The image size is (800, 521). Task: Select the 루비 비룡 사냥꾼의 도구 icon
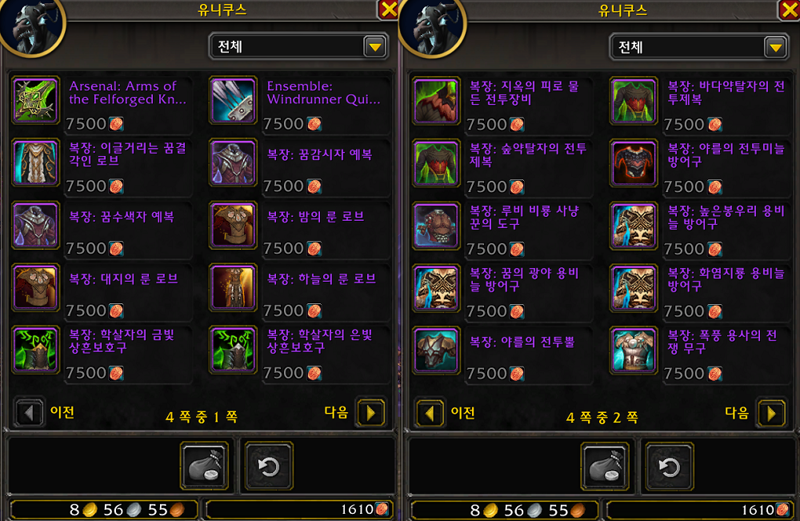[436, 226]
